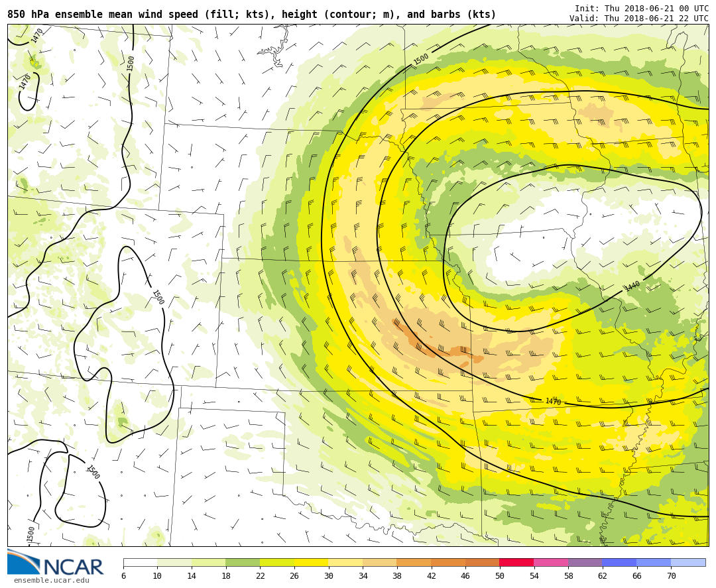
Task: Pick the pink 54–58 kts swatch
Action: tap(551, 562)
